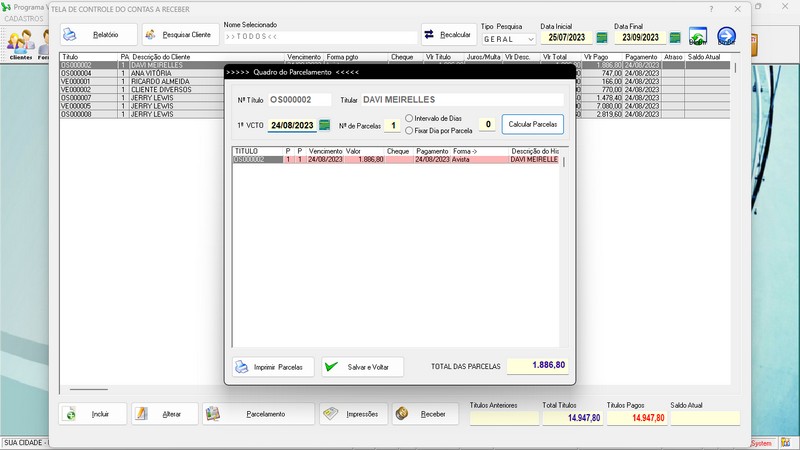
Task: Click the Vlr Pago column header
Action: 602,57
